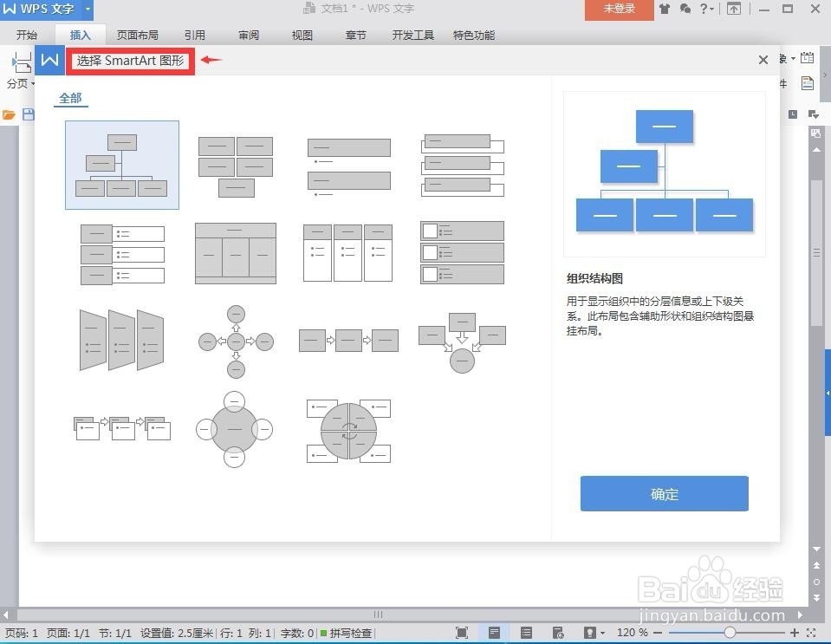Collapse the ribbon with the arrow icon
Image resolution: width=831 pixels, height=644 pixels.
(734, 9)
